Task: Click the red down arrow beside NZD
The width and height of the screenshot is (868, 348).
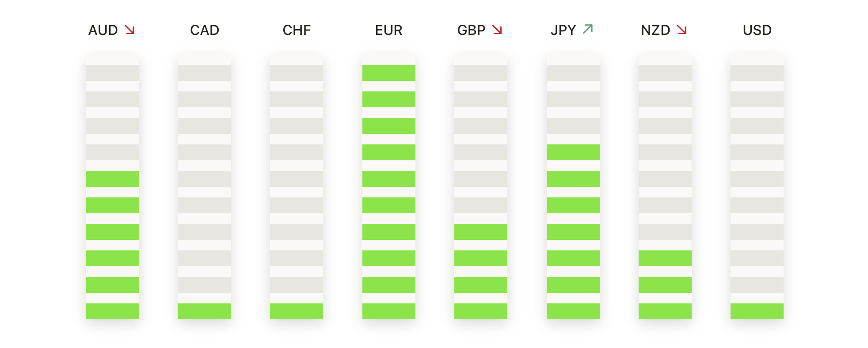Action: 682,30
